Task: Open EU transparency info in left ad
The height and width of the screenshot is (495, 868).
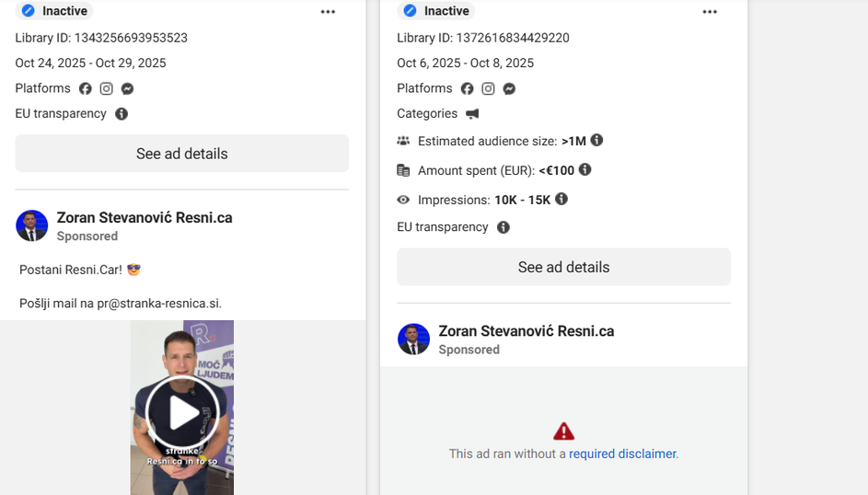Action: click(x=122, y=114)
